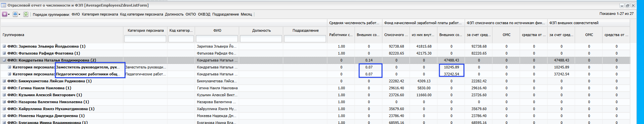
Task: Select Категория персонала grouping order item
Action: (x=100, y=14)
